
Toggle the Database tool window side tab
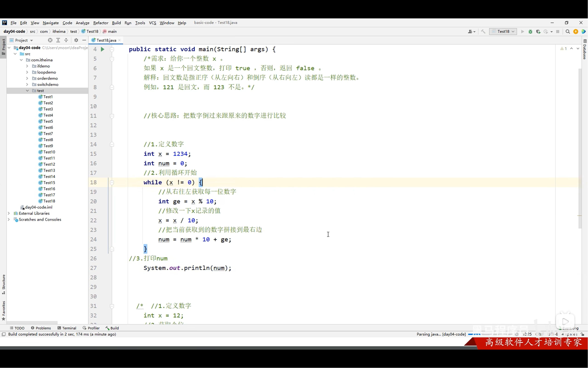pos(585,49)
